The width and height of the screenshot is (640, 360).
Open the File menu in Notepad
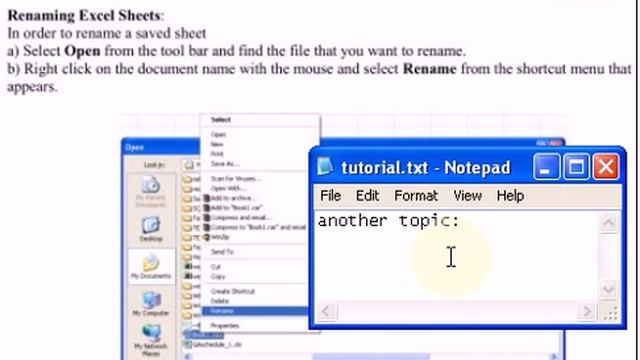330,196
